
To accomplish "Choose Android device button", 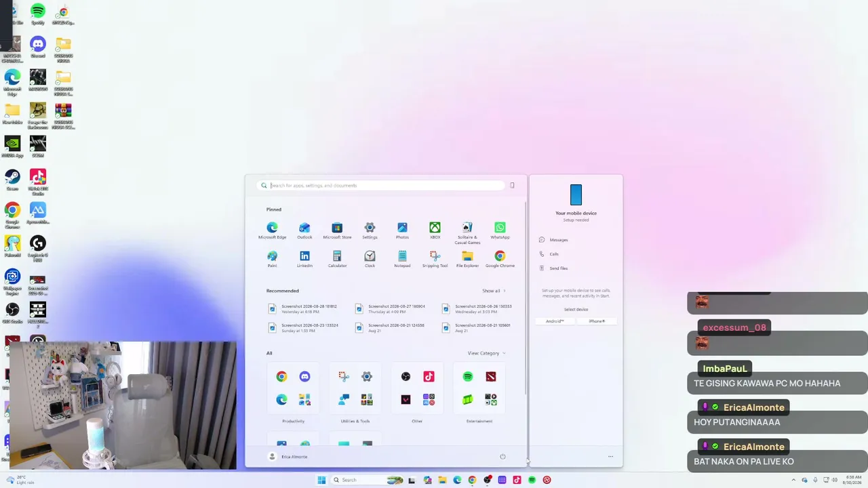I will (x=555, y=321).
